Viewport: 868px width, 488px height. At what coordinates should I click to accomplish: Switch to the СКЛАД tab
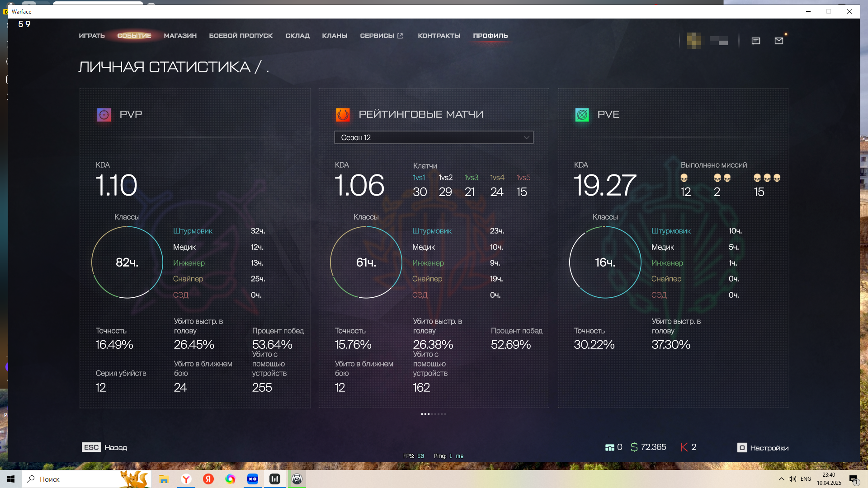[297, 36]
